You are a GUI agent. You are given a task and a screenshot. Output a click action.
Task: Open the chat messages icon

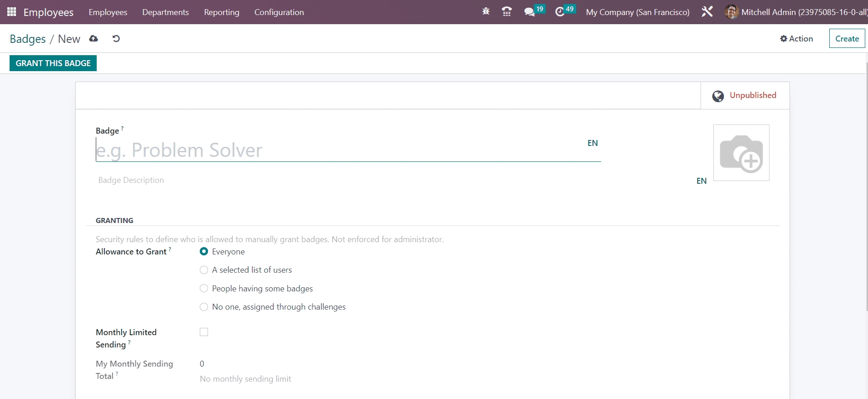click(530, 12)
